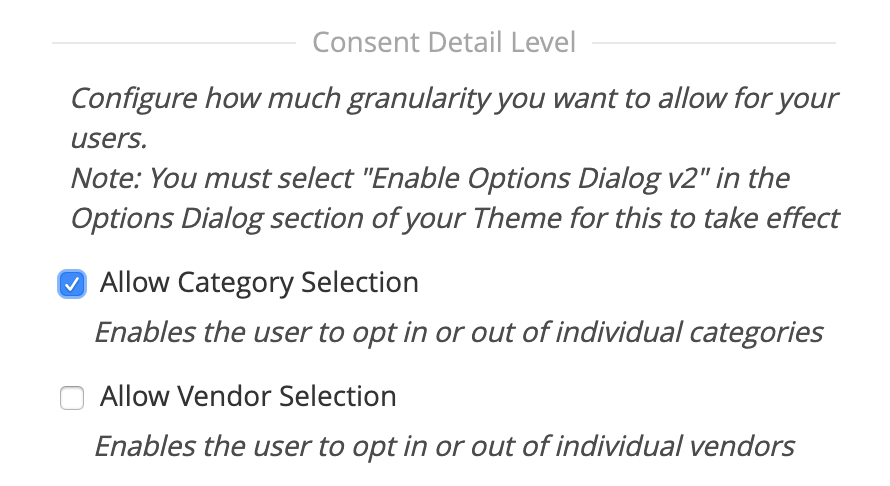The width and height of the screenshot is (890, 486).
Task: Click the divider line right of the heading
Action: [x=714, y=43]
